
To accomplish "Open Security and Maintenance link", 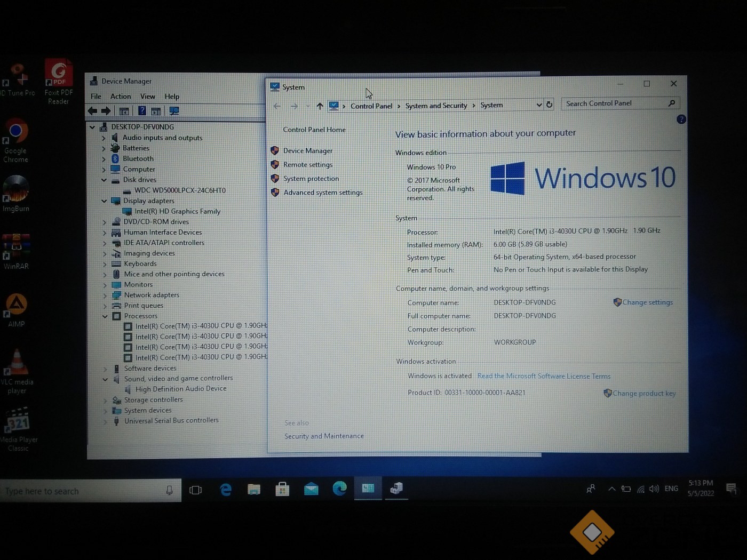I will (x=324, y=436).
